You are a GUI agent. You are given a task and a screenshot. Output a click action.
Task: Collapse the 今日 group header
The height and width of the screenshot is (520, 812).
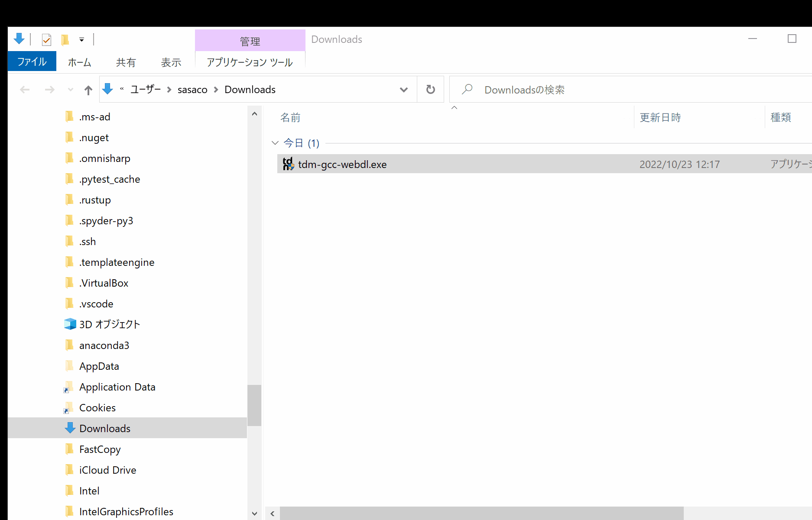point(275,143)
